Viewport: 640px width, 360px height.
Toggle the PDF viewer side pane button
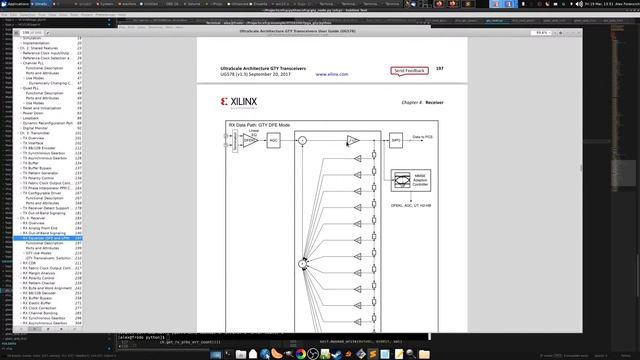coord(16,33)
